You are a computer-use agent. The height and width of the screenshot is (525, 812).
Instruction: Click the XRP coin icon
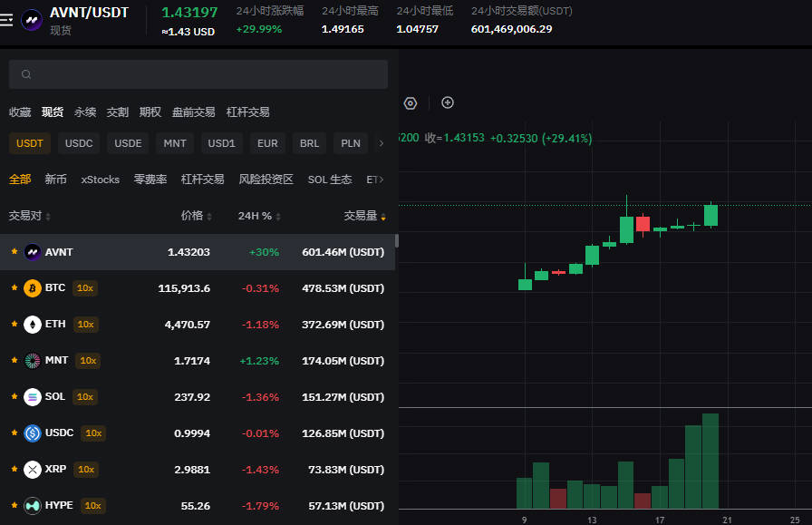pyautogui.click(x=33, y=470)
